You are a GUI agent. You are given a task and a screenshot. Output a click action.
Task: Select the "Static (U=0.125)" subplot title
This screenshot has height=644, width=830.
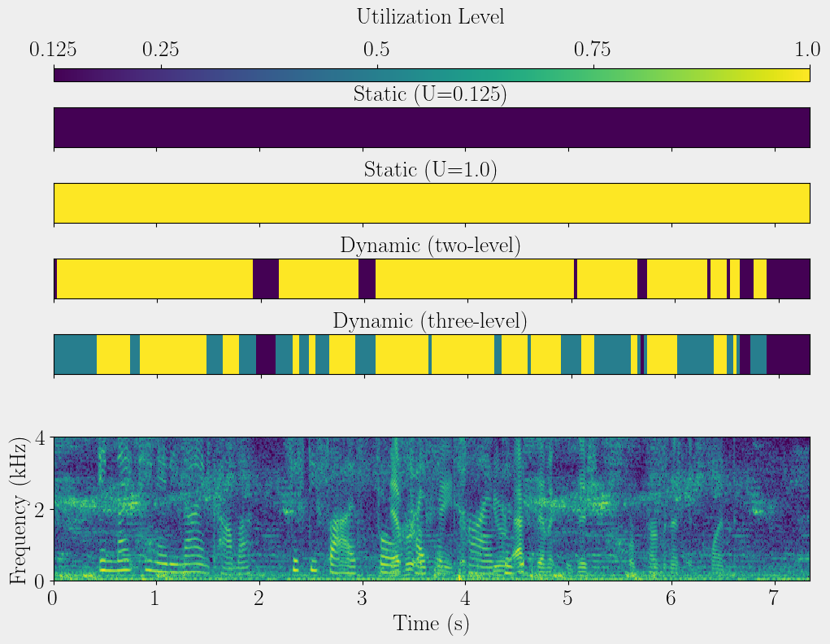[430, 94]
